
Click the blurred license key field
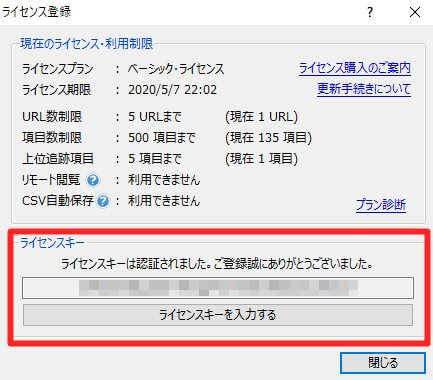[218, 288]
